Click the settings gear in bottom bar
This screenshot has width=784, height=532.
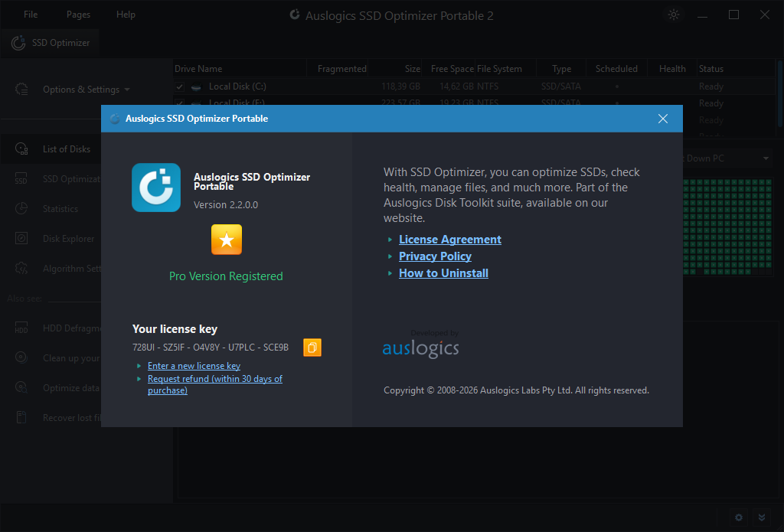pos(739,517)
